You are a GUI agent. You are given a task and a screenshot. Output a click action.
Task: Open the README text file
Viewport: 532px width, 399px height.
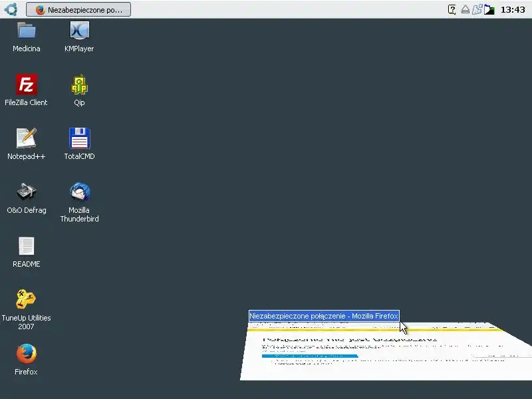[27, 245]
